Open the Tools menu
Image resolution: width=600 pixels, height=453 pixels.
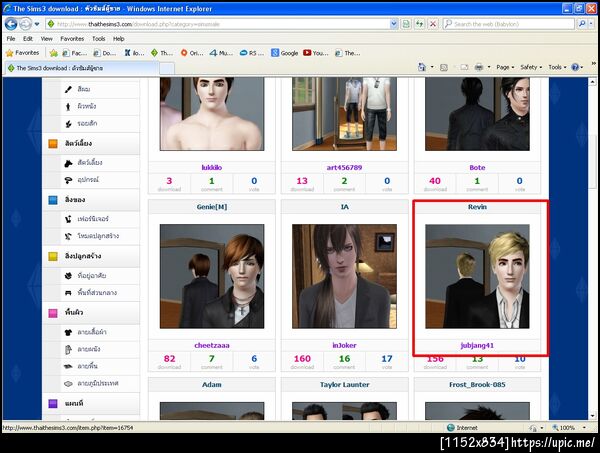pos(99,39)
